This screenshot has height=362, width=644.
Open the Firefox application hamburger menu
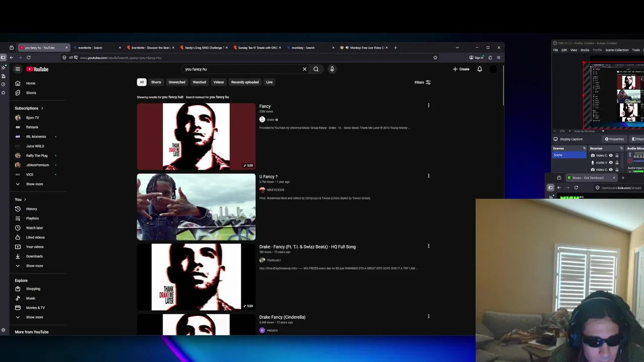tap(499, 58)
